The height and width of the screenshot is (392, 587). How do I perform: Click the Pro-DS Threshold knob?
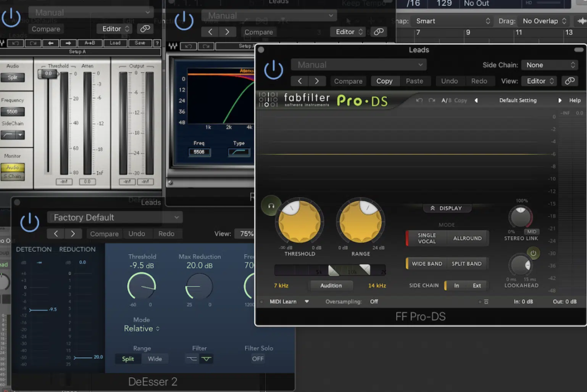[300, 222]
